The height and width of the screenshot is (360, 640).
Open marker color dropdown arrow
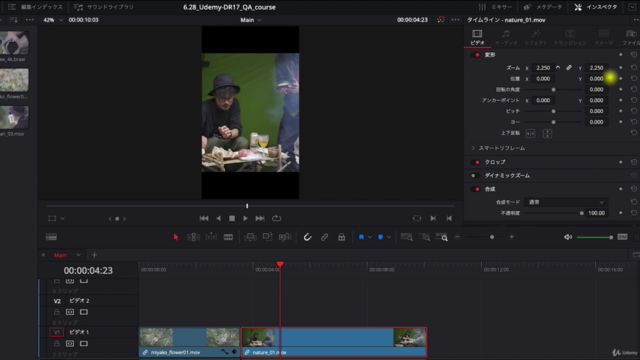coord(389,237)
